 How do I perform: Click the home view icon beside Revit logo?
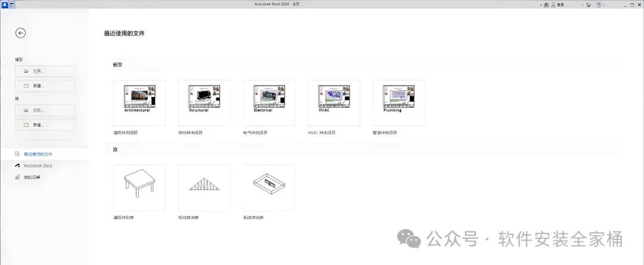[x=11, y=5]
